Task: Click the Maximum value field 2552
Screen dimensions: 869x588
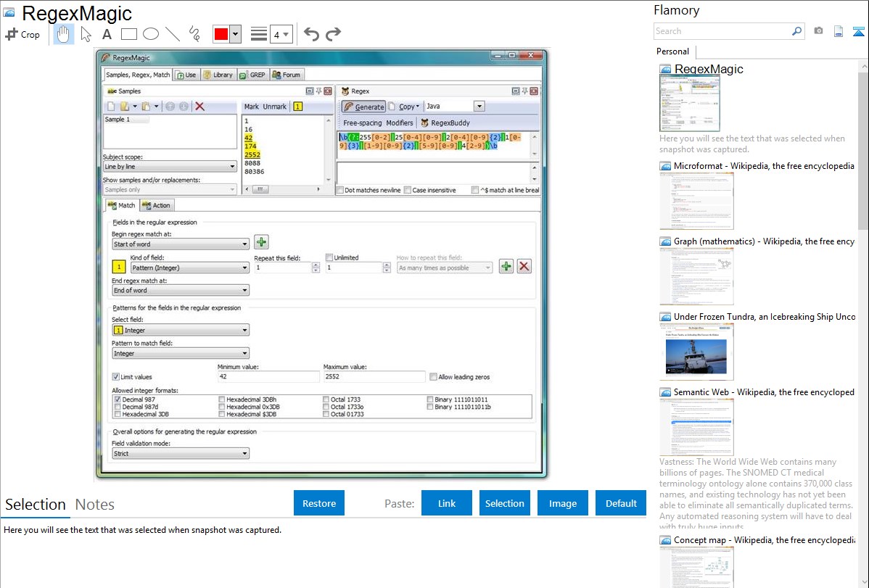Action: (374, 377)
